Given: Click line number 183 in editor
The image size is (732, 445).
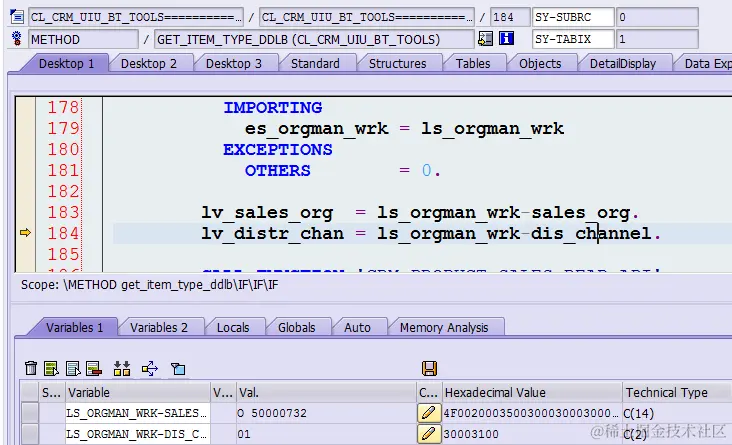Looking at the screenshot, I should pos(64,212).
